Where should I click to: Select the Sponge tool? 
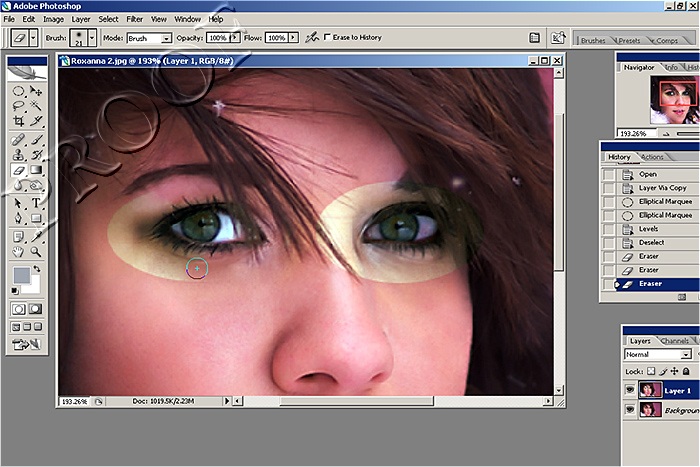point(36,185)
